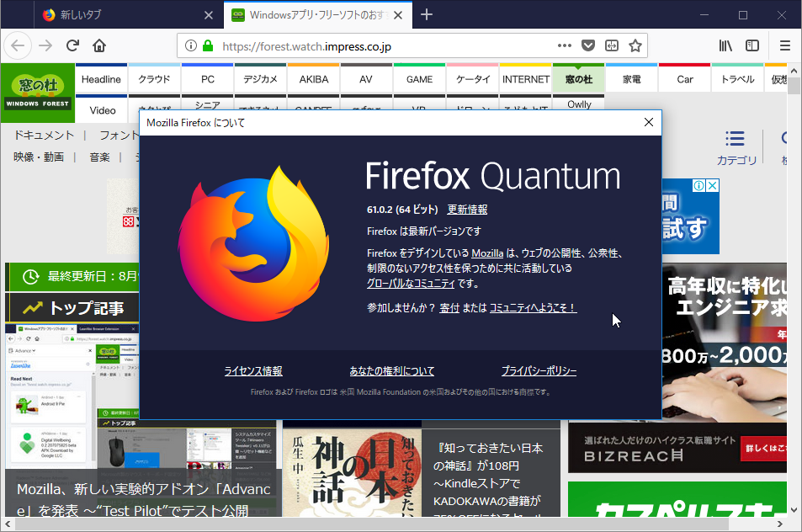Toggle the browser sidebar

click(x=752, y=45)
